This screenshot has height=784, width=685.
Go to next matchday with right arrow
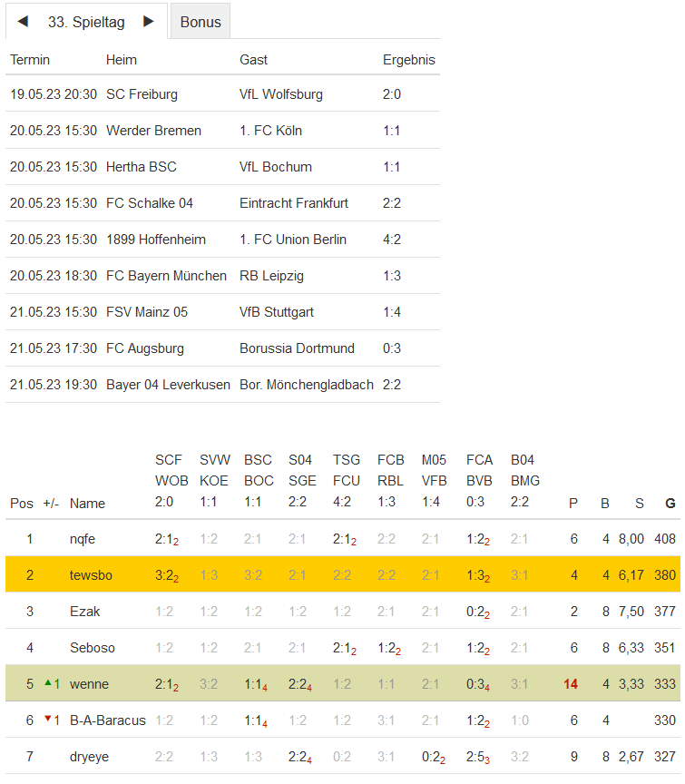click(x=149, y=21)
